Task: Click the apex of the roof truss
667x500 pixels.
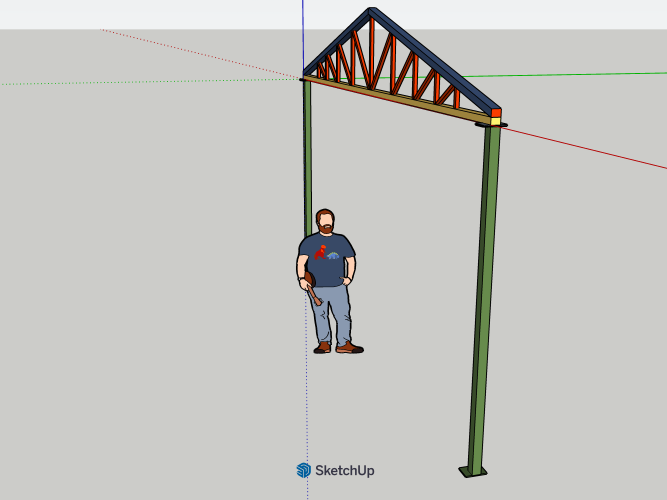Action: (371, 12)
